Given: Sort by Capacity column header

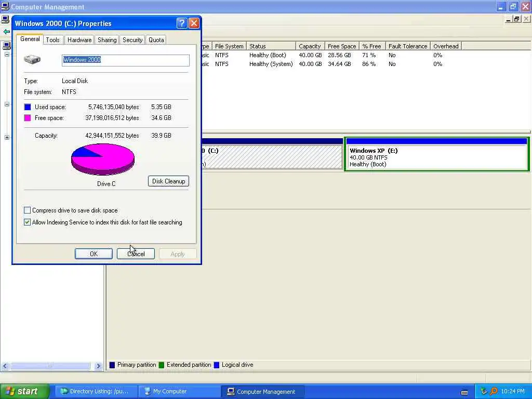Looking at the screenshot, I should click(310, 46).
